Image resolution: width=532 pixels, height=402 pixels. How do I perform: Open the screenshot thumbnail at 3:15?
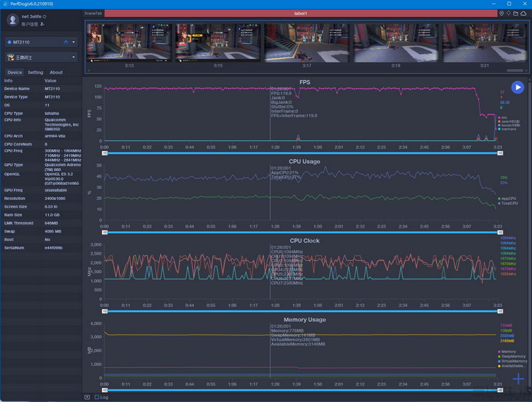point(218,43)
